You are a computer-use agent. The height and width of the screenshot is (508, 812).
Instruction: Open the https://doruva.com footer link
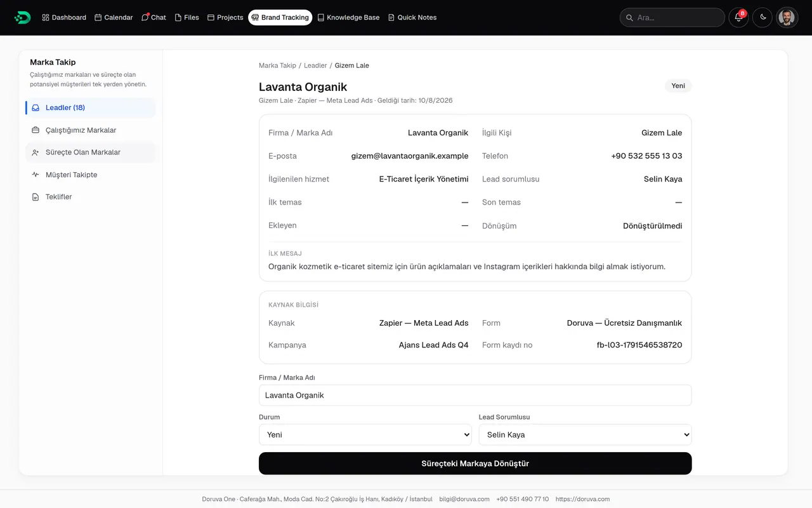pyautogui.click(x=582, y=499)
